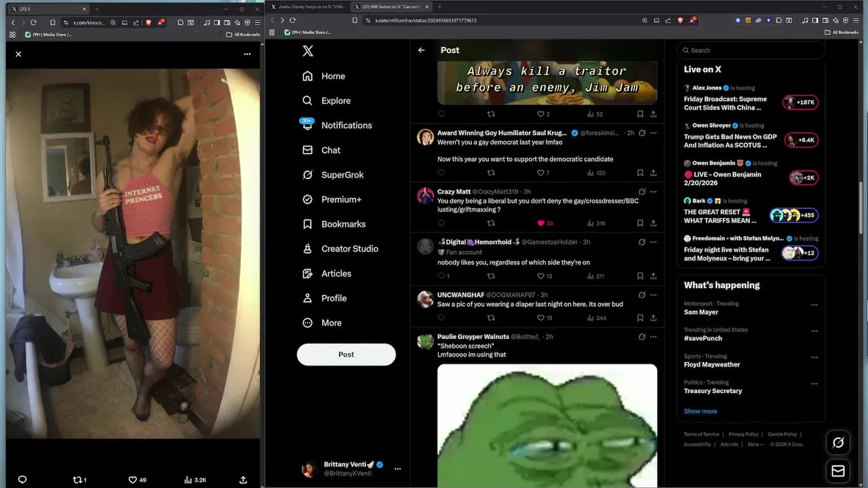
Task: Open Notifications in the X sidebar
Action: 337,125
